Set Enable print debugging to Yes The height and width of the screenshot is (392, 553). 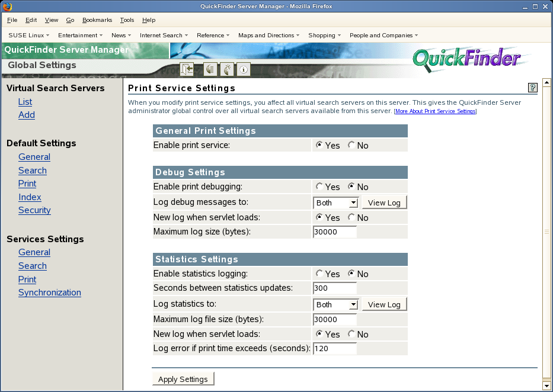319,186
